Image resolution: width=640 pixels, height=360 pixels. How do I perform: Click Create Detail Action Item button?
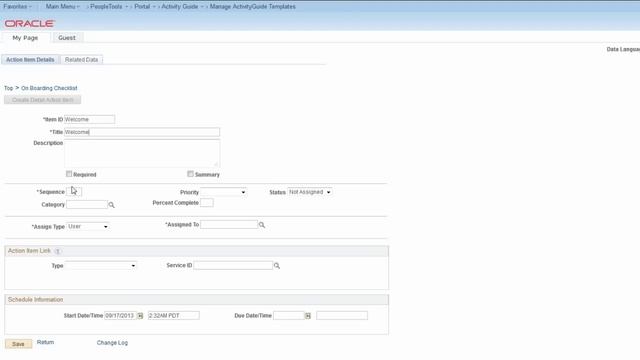click(42, 100)
